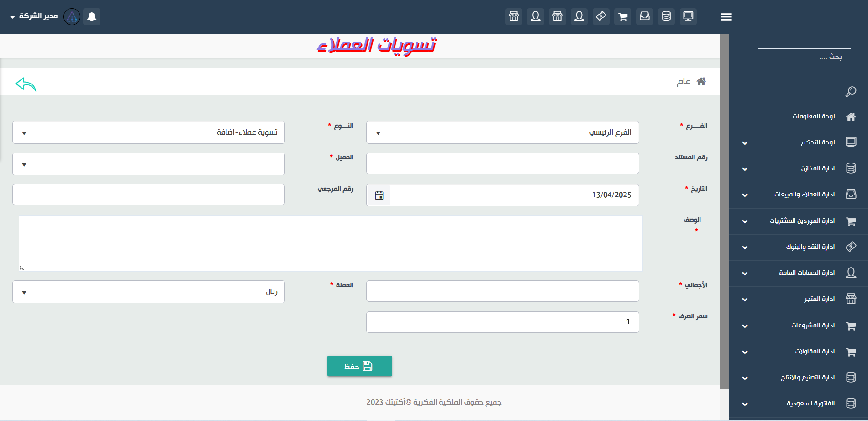Expand the ادارة الموردين المشتريات chevron
The height and width of the screenshot is (421, 868).
tap(745, 221)
